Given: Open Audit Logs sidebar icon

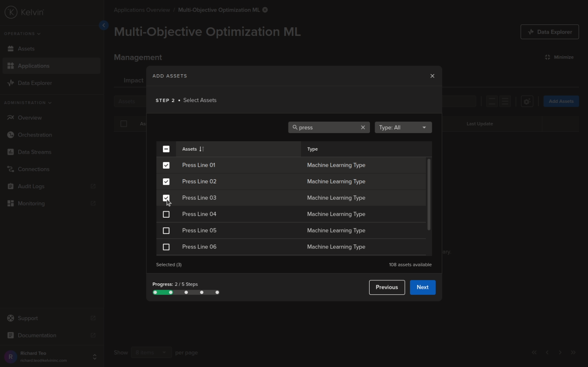Looking at the screenshot, I should click(11, 186).
